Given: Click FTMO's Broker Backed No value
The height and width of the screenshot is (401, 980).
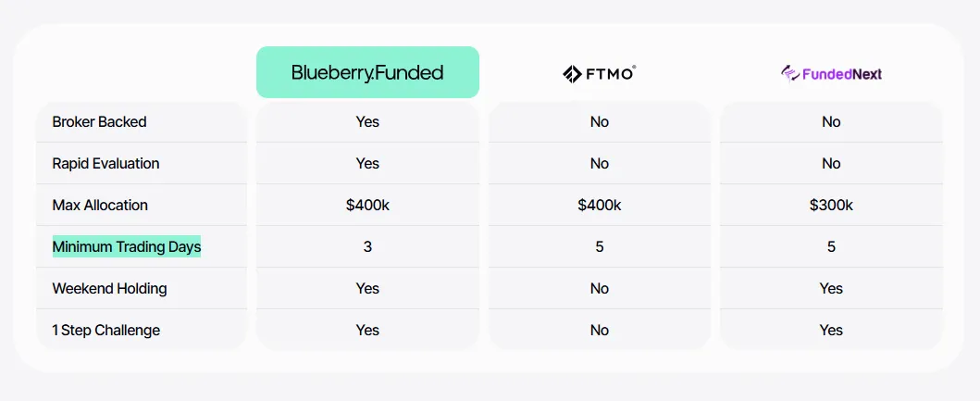Looking at the screenshot, I should pos(600,121).
